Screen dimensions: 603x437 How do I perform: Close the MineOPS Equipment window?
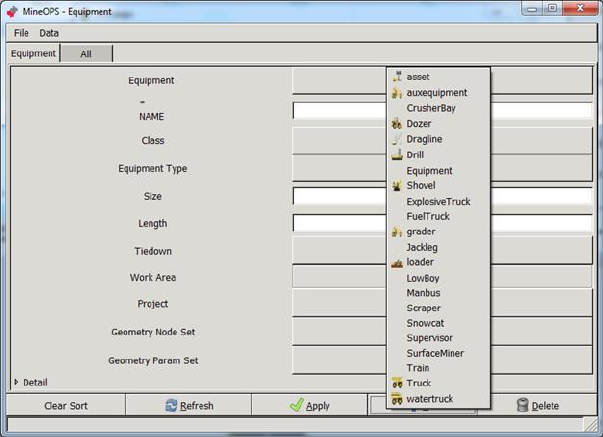(580, 8)
